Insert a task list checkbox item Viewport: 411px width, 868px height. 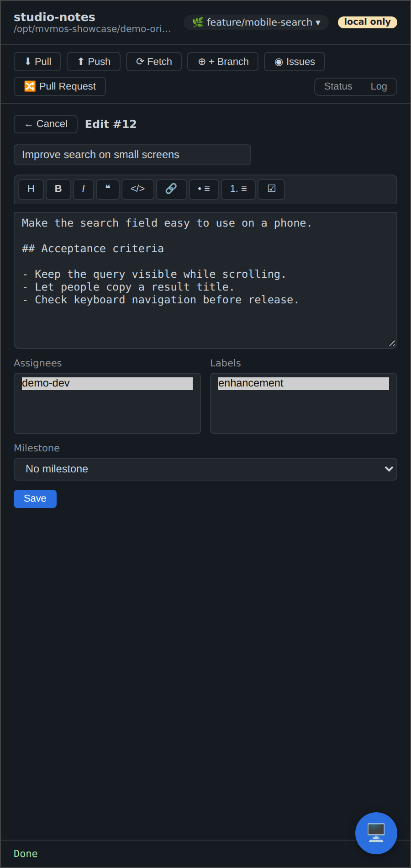click(x=271, y=189)
